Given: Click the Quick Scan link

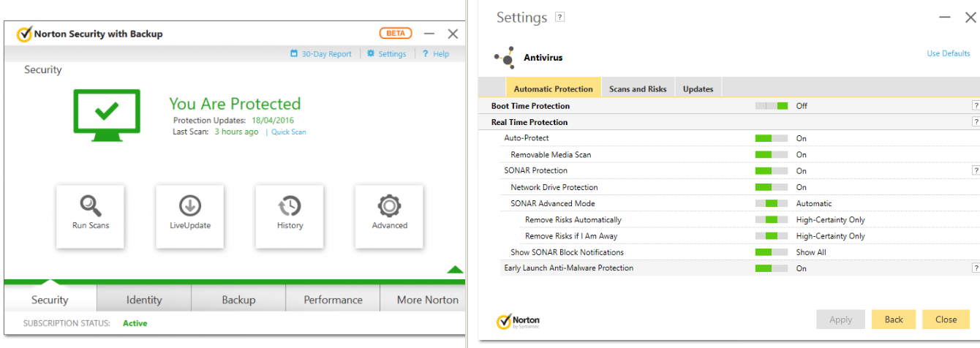Looking at the screenshot, I should point(289,132).
